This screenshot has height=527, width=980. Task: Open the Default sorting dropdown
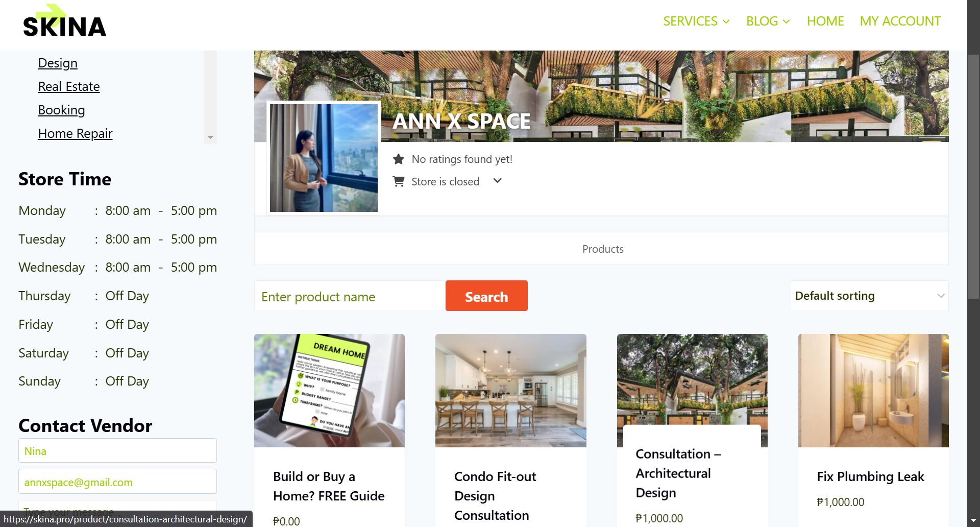tap(869, 296)
